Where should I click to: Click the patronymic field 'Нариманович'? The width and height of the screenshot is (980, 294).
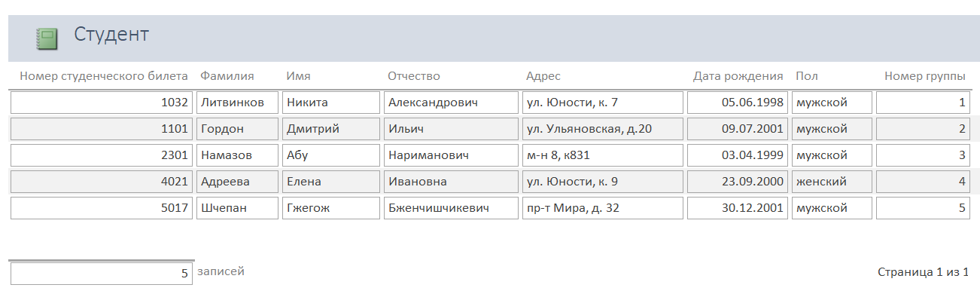(x=451, y=155)
